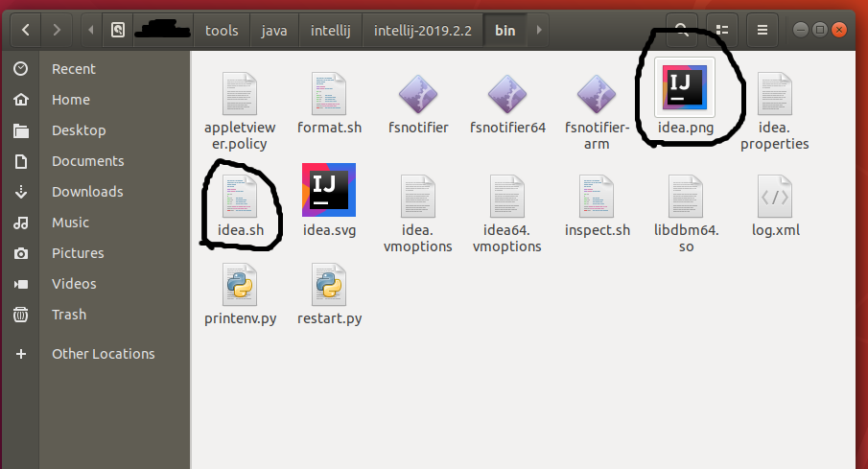Select the restart.py Python file
Image resolution: width=868 pixels, height=469 pixels.
(x=329, y=294)
